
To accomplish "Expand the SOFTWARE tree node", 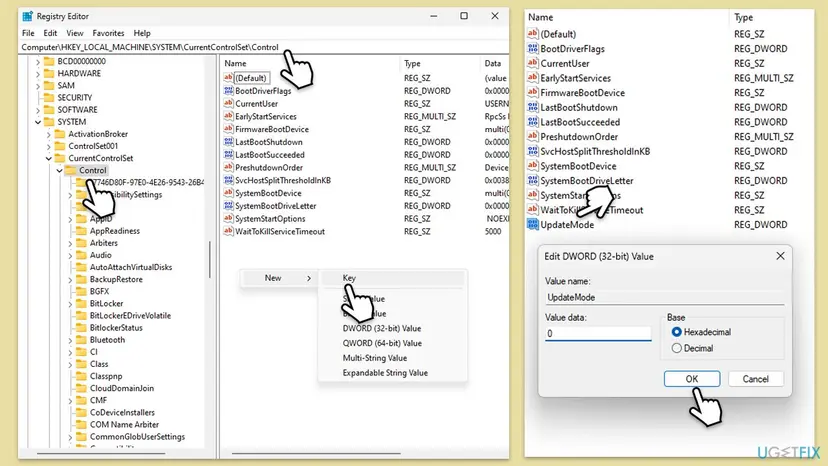I will pos(37,110).
